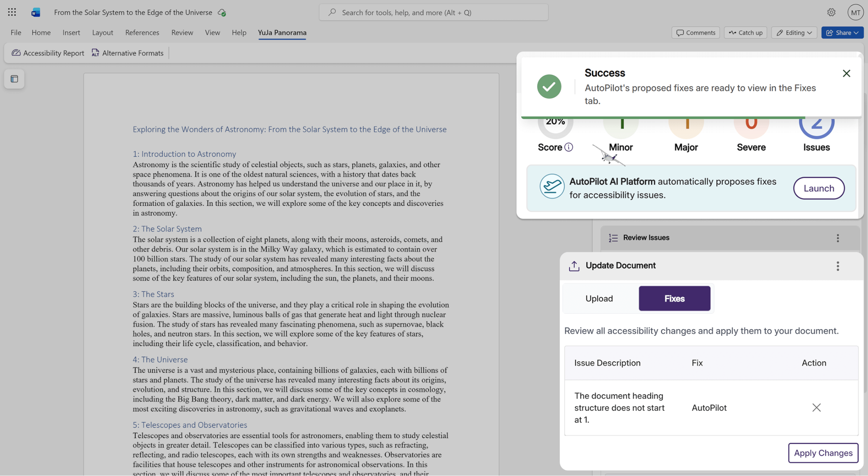Click the Word application logo icon
Viewport: 868px width, 476px height.
pyautogui.click(x=35, y=12)
